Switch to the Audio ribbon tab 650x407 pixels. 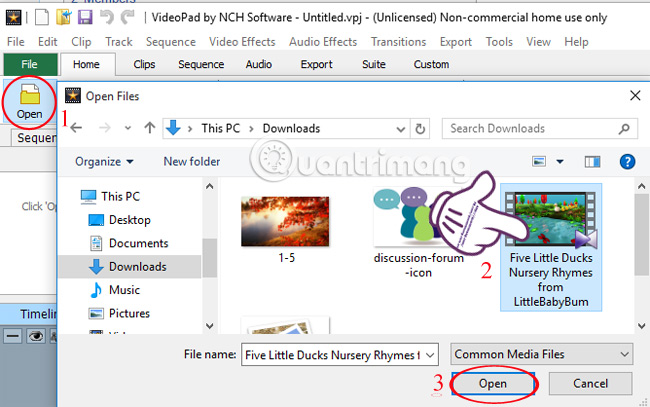click(x=259, y=64)
